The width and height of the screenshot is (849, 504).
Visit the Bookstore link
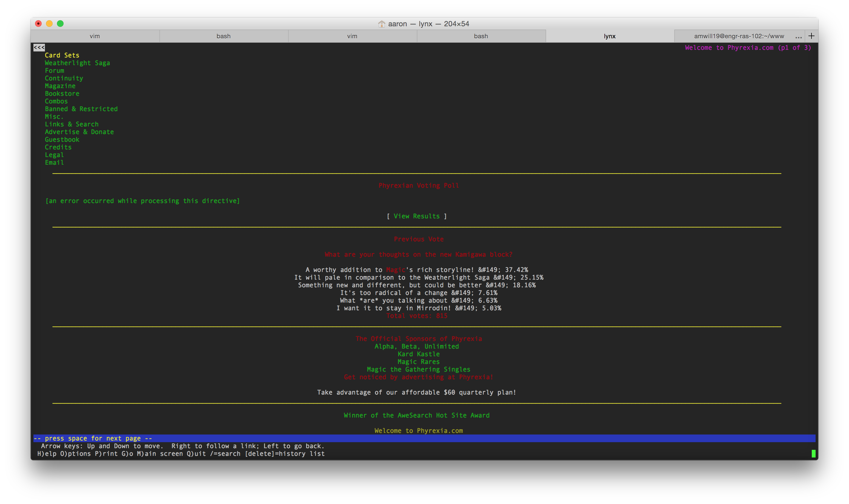62,93
